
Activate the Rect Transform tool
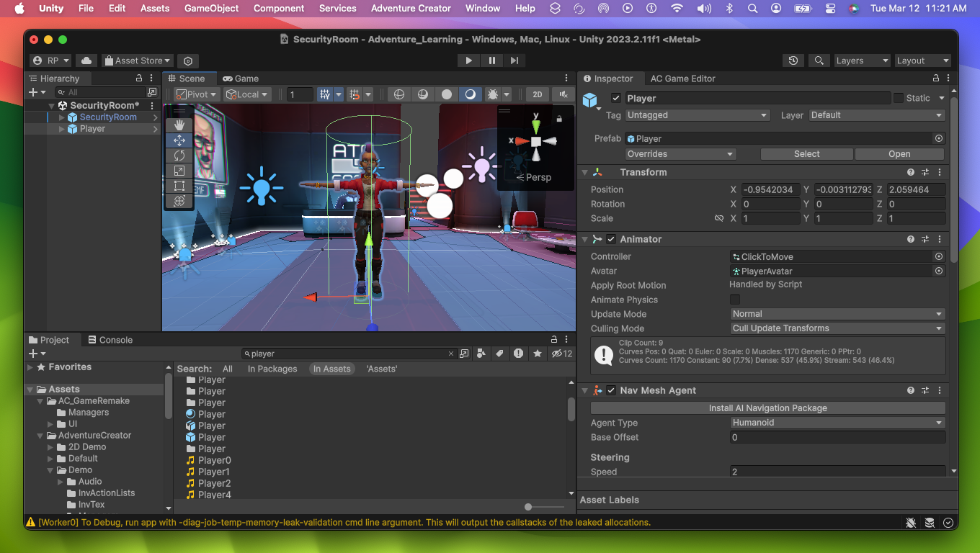coord(180,185)
